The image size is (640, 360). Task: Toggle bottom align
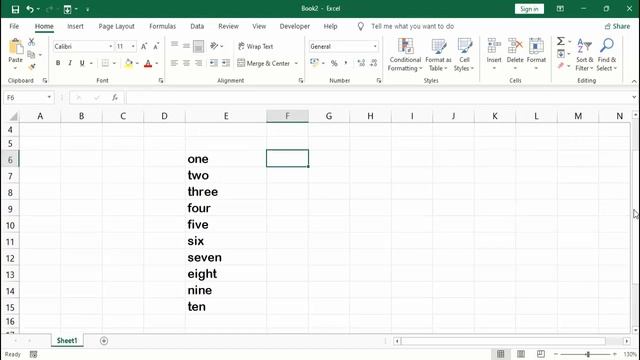(198, 47)
